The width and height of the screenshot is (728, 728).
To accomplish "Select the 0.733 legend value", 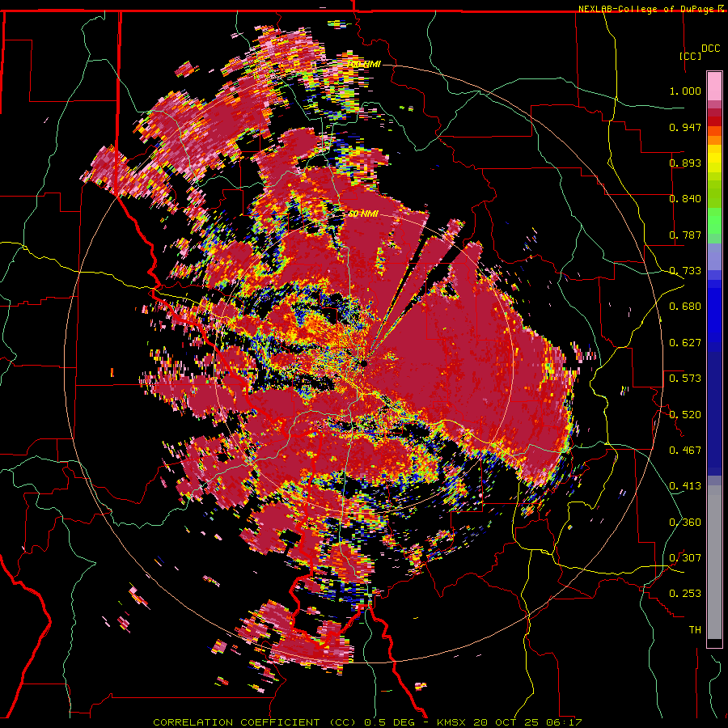I will [x=685, y=271].
